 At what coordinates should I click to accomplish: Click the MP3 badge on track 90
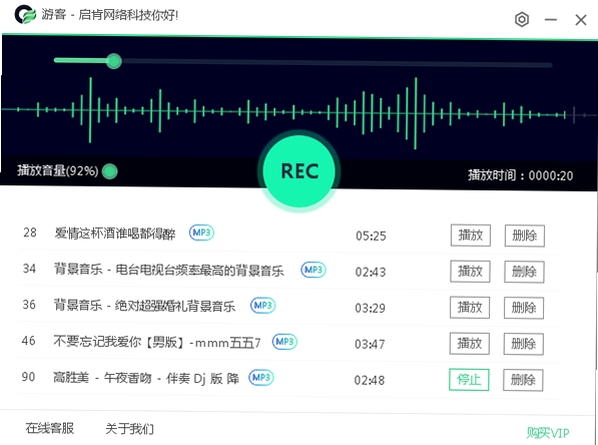261,378
